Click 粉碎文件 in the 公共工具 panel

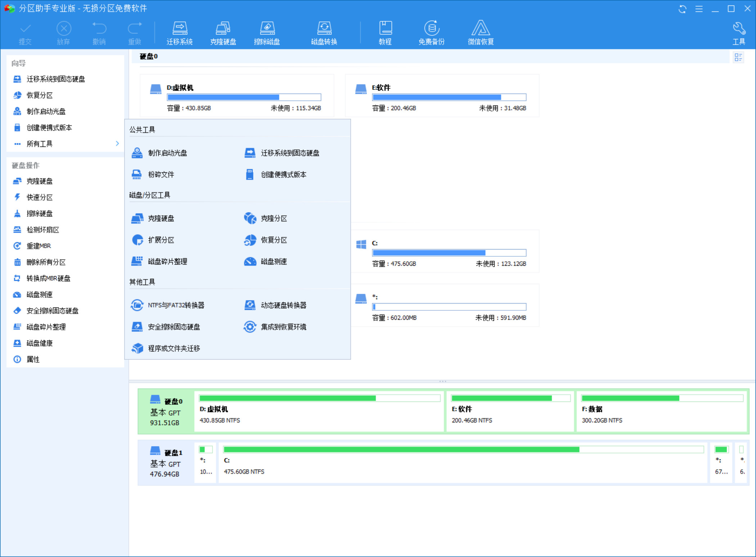point(161,174)
